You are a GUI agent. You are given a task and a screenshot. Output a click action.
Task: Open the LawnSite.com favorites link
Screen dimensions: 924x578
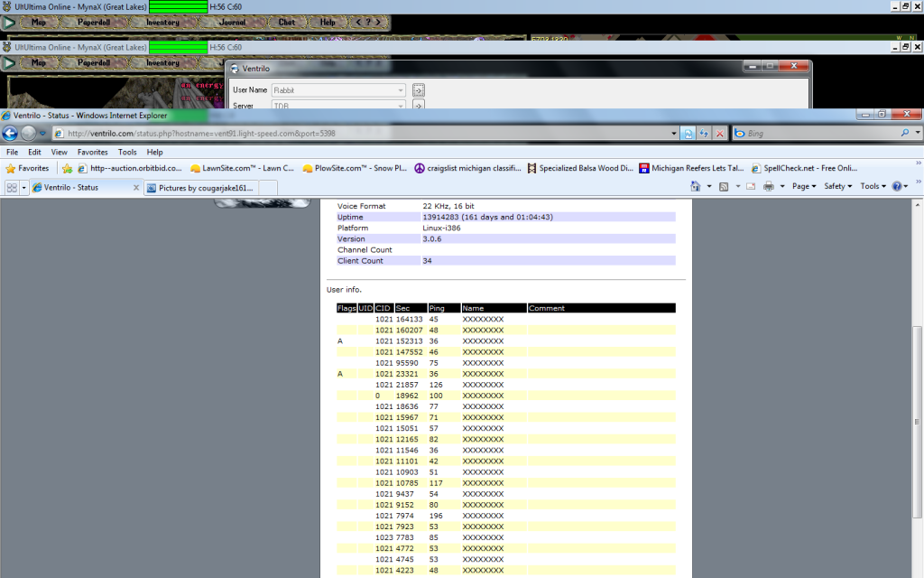[x=242, y=168]
